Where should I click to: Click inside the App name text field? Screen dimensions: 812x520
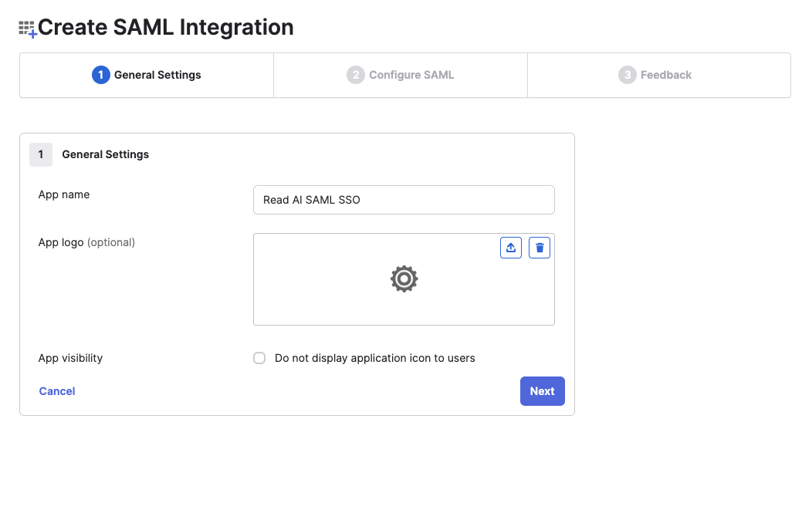pos(404,199)
